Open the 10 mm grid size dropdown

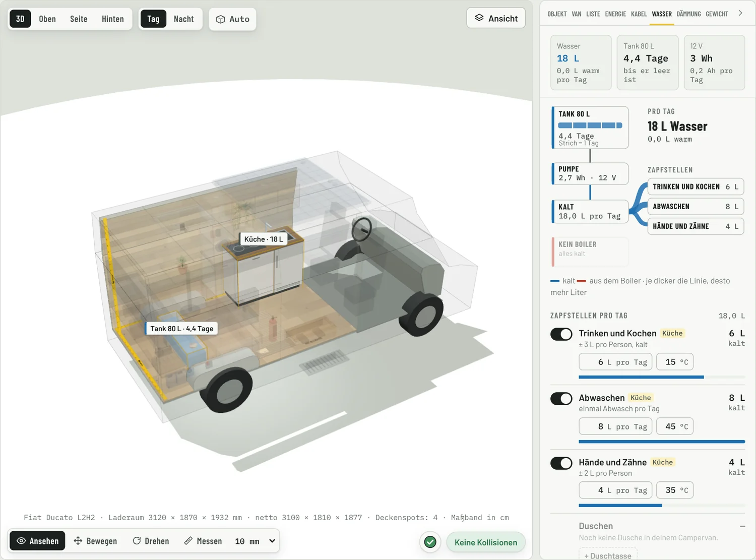coord(255,541)
